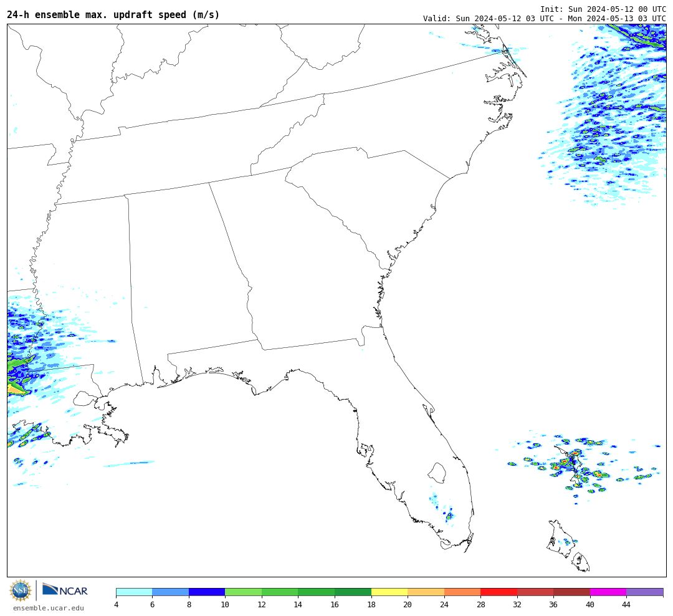Click the colorbar label '32'
The height and width of the screenshot is (616, 673).
517,604
